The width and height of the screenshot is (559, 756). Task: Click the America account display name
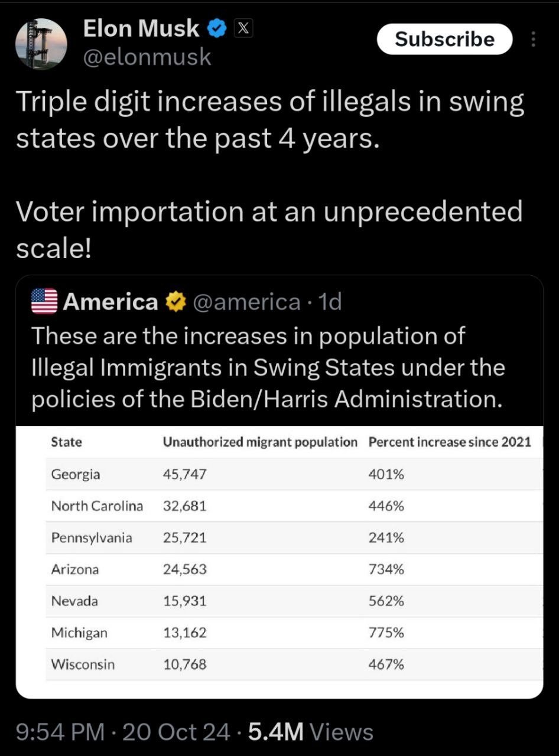click(110, 302)
